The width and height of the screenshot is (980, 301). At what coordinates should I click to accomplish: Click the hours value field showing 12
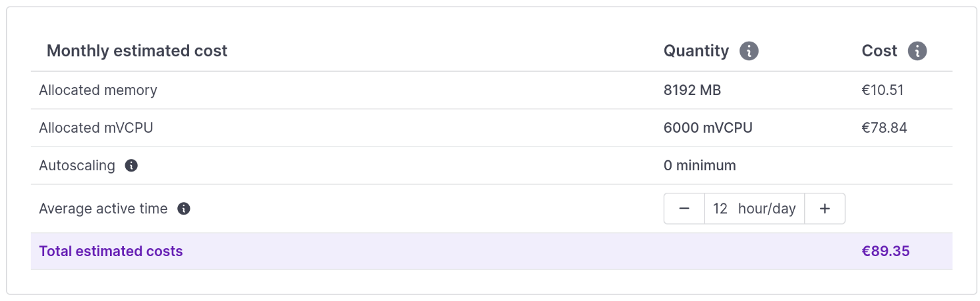coord(720,209)
